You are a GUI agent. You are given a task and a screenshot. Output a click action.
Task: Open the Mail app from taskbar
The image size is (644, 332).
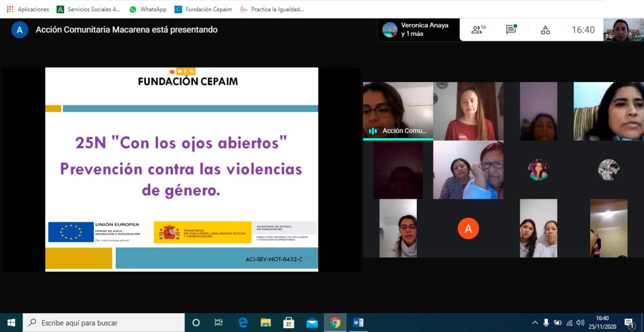pyautogui.click(x=312, y=322)
